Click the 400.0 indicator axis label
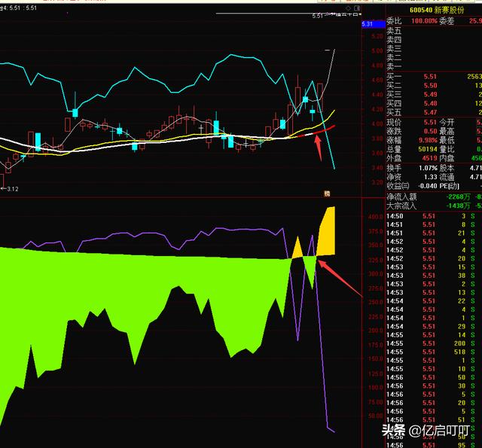 pos(376,217)
